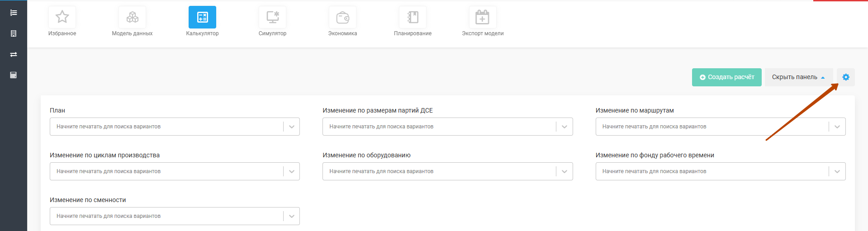Expand Изменение по размерам партий ДСЕ dropdown arrow
This screenshot has height=231, width=868.
tap(564, 127)
